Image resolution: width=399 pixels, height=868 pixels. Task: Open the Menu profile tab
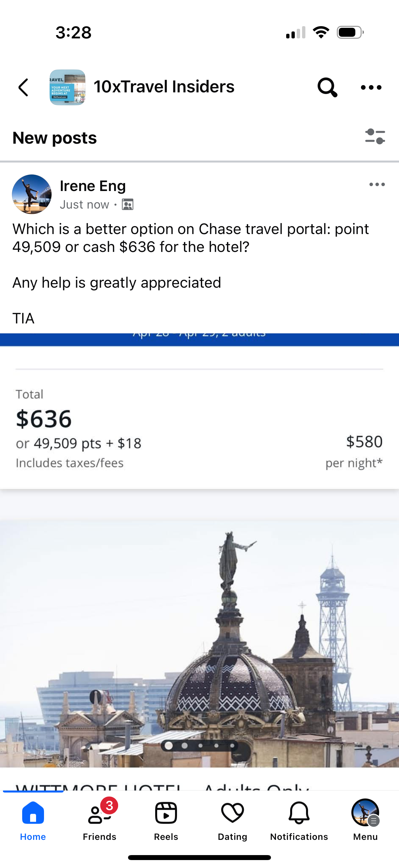point(365,820)
